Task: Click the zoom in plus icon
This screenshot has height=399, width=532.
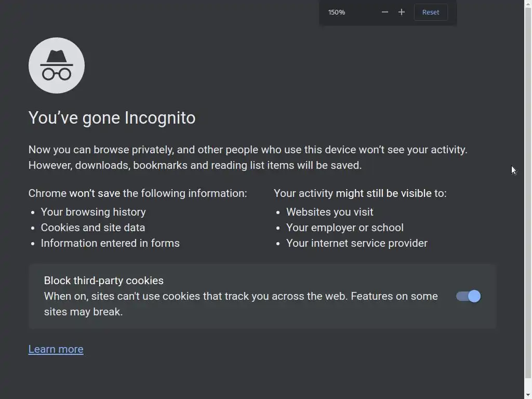Action: [x=402, y=12]
